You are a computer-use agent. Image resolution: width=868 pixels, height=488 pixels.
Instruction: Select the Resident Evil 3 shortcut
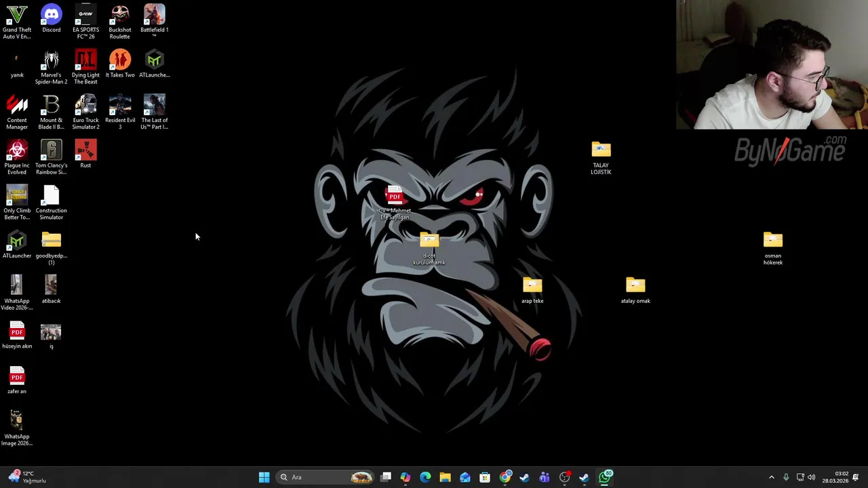(120, 113)
